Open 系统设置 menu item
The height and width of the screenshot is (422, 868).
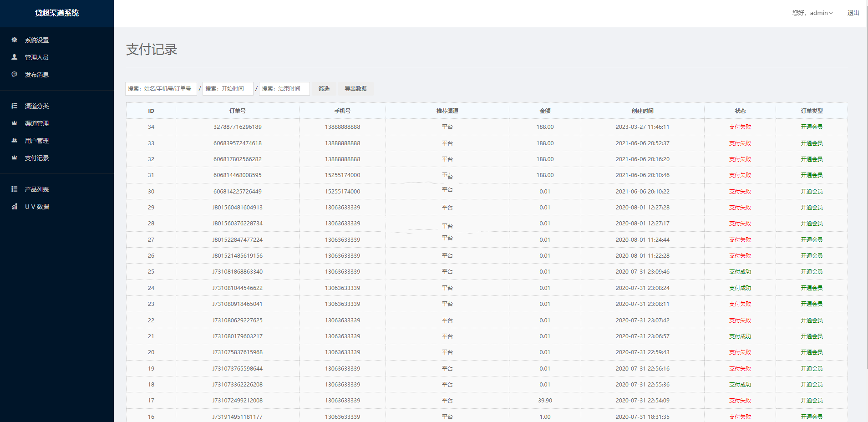(x=37, y=40)
